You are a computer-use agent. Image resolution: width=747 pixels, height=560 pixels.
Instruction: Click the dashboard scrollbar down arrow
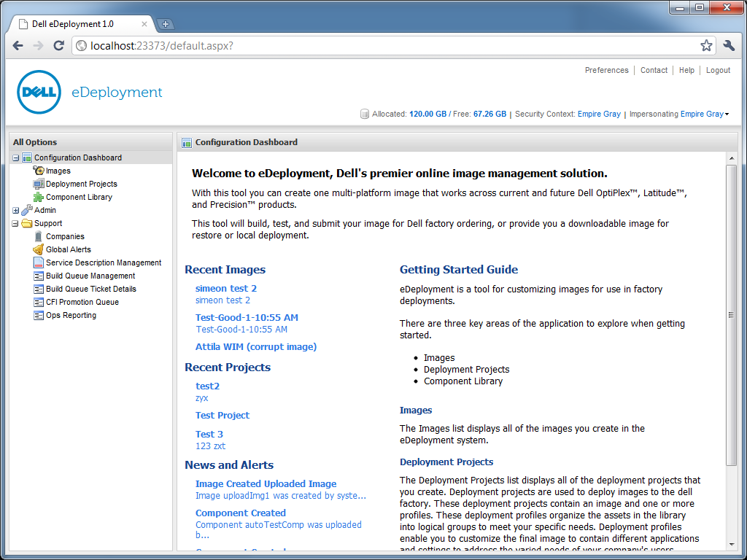click(732, 545)
